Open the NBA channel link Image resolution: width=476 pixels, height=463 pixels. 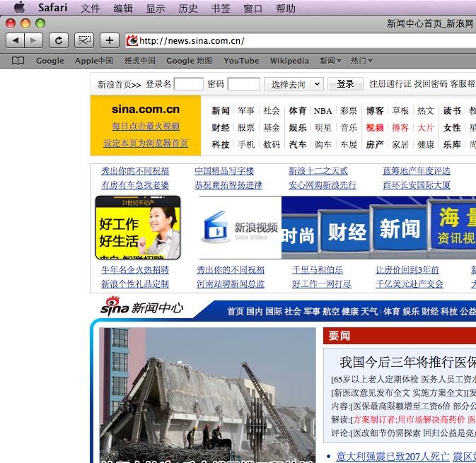pyautogui.click(x=323, y=111)
